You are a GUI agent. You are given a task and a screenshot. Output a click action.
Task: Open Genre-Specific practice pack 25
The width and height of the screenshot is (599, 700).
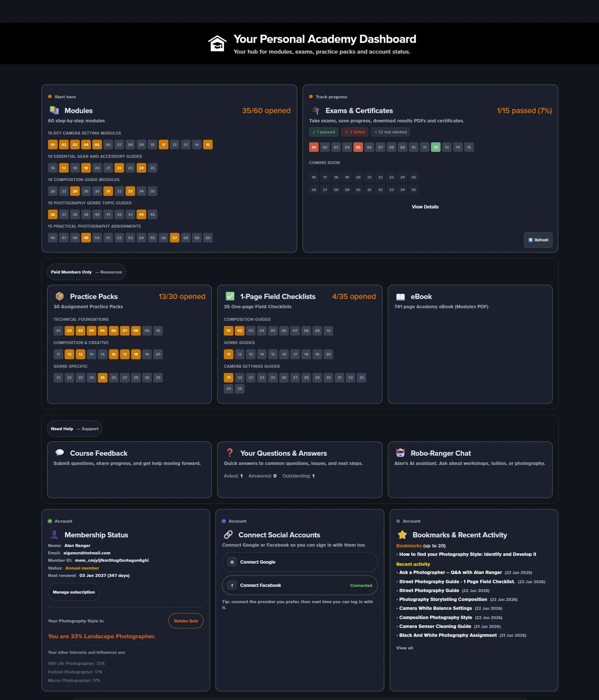[x=103, y=377]
